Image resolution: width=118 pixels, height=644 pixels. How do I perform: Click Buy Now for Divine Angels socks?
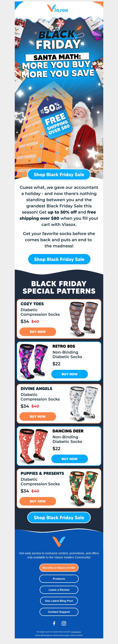tap(38, 416)
